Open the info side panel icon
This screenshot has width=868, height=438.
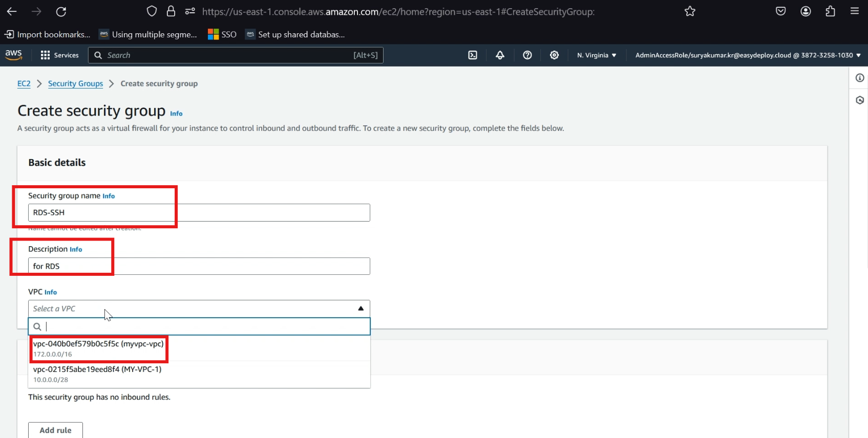pyautogui.click(x=860, y=78)
